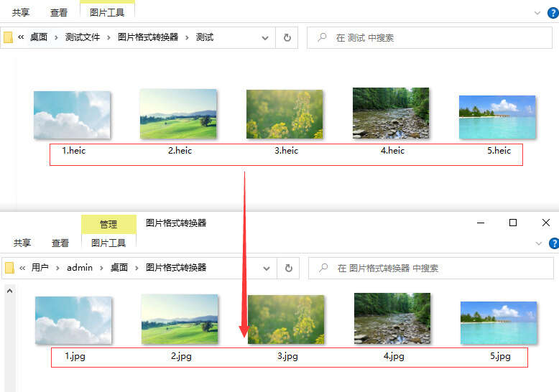Screen dimensions: 559x392
Task: Click the file name 2.jpg
Action: coord(181,356)
